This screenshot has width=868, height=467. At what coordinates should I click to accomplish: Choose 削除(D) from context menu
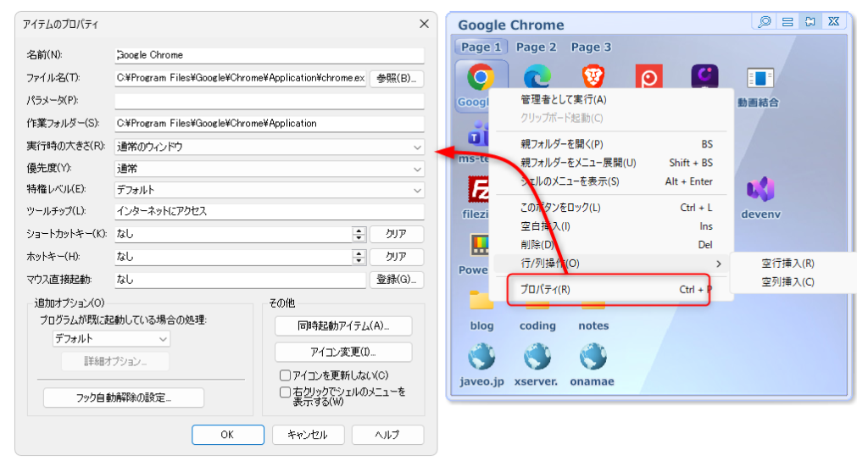tap(612, 245)
